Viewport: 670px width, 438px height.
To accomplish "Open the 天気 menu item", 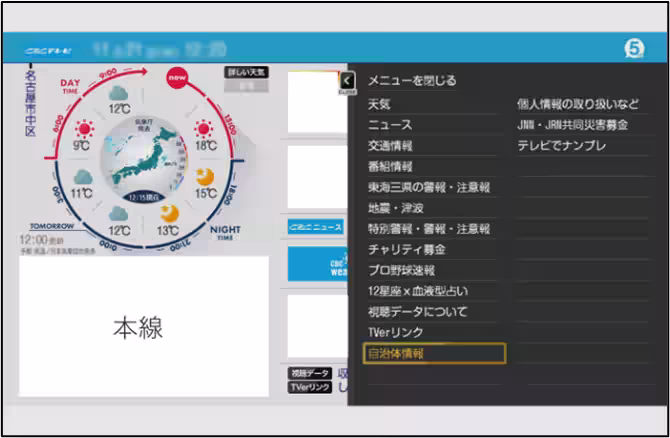I will [x=379, y=104].
